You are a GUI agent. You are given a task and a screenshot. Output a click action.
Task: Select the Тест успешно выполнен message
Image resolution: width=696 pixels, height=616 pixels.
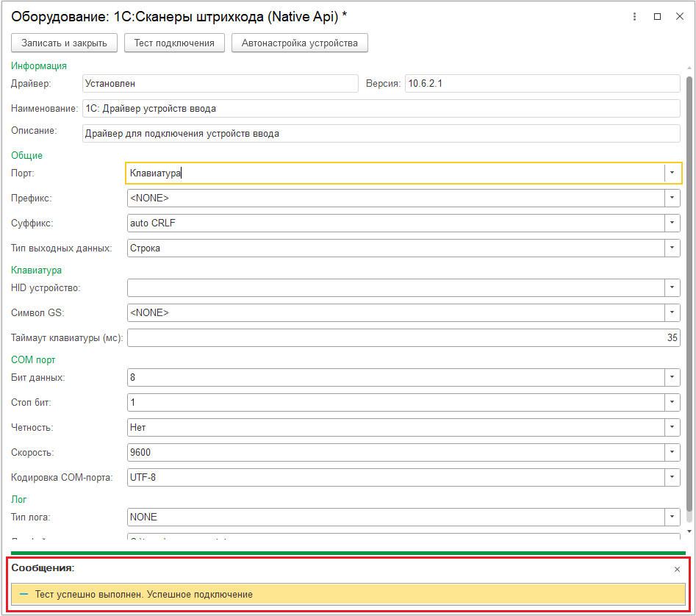coord(348,594)
